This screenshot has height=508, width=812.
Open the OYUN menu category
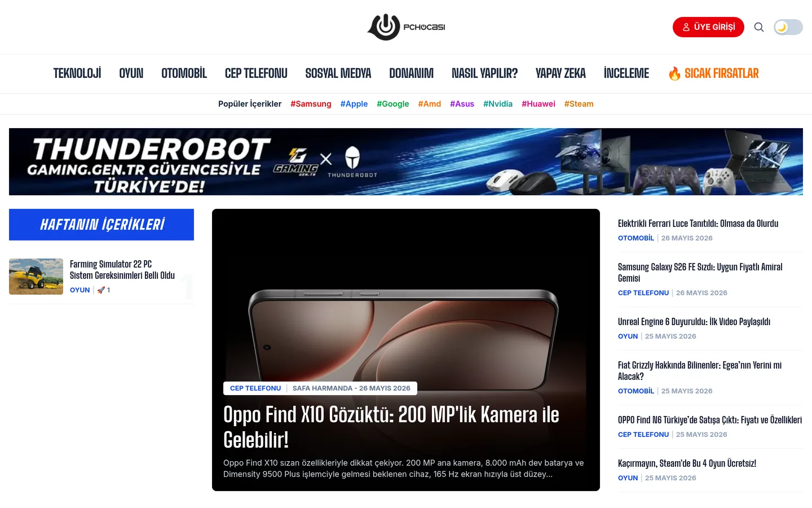pos(131,73)
